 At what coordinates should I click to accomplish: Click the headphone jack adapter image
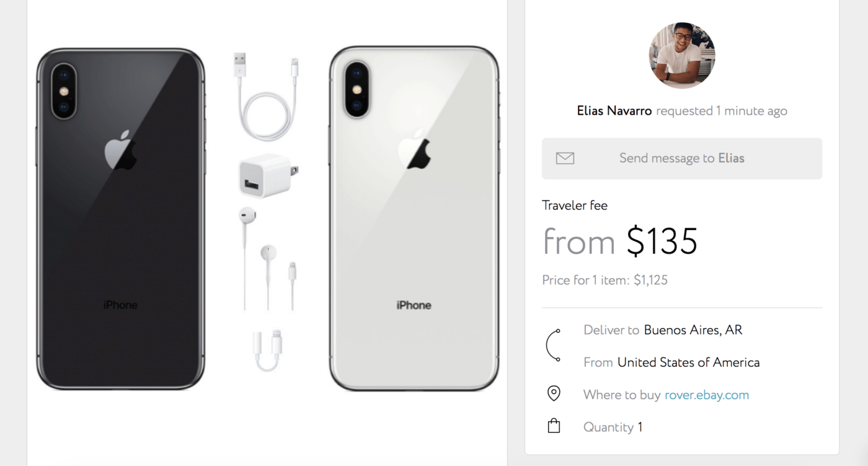coord(268,351)
